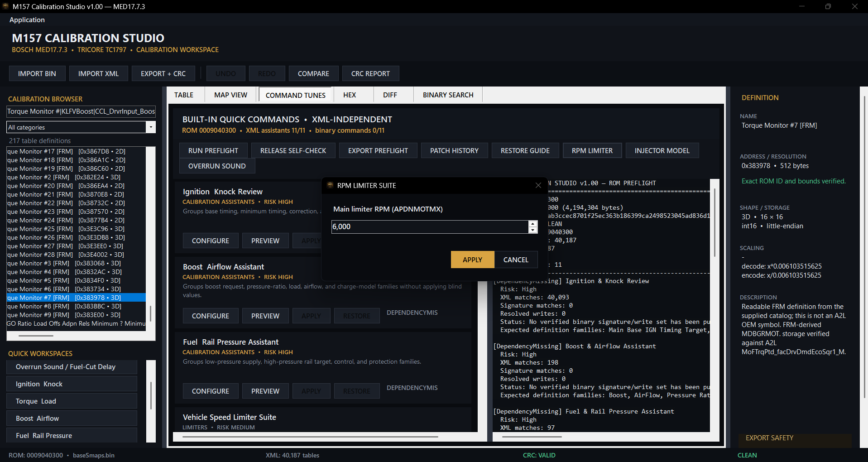The width and height of the screenshot is (868, 462).
Task: Select the highlighted Torque Monitor #7 [FRM] row
Action: (76, 298)
